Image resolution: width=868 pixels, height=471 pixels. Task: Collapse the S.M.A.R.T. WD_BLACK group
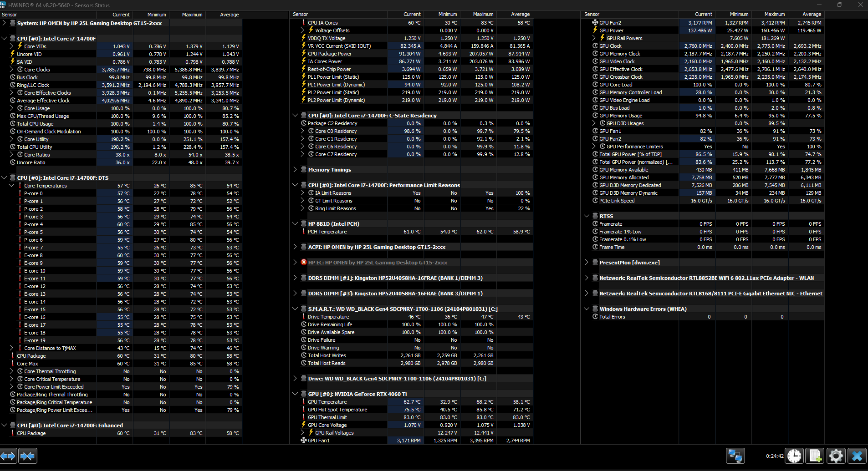point(295,309)
